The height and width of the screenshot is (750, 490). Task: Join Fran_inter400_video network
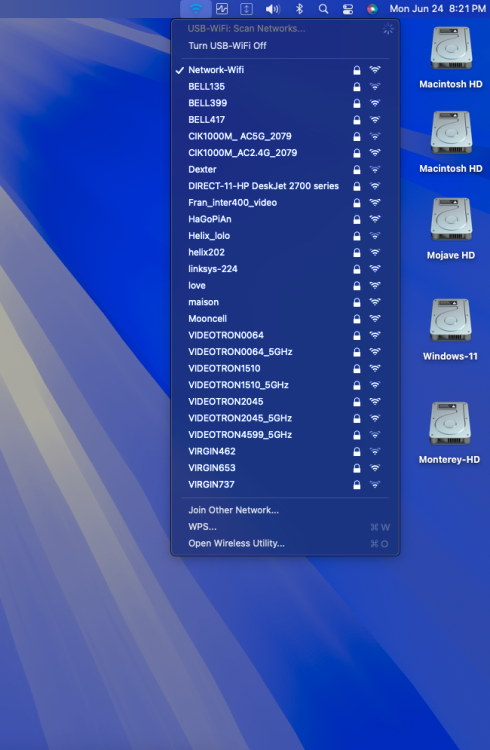(285, 202)
